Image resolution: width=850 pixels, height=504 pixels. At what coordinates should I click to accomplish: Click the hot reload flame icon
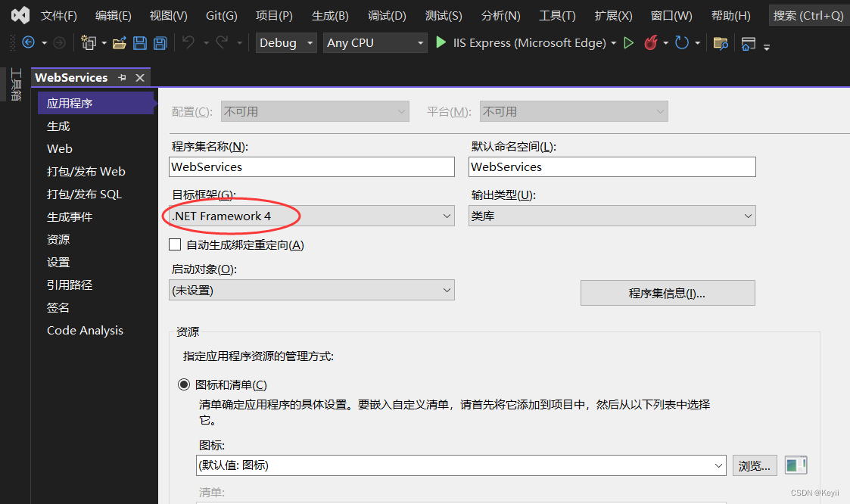point(650,43)
